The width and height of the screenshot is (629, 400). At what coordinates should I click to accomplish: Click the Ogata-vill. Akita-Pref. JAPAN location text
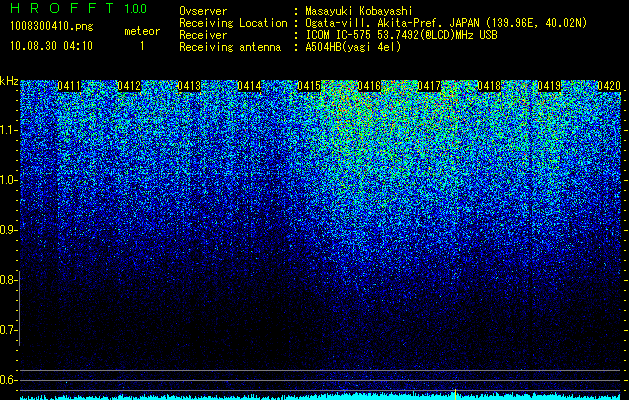tap(446, 23)
